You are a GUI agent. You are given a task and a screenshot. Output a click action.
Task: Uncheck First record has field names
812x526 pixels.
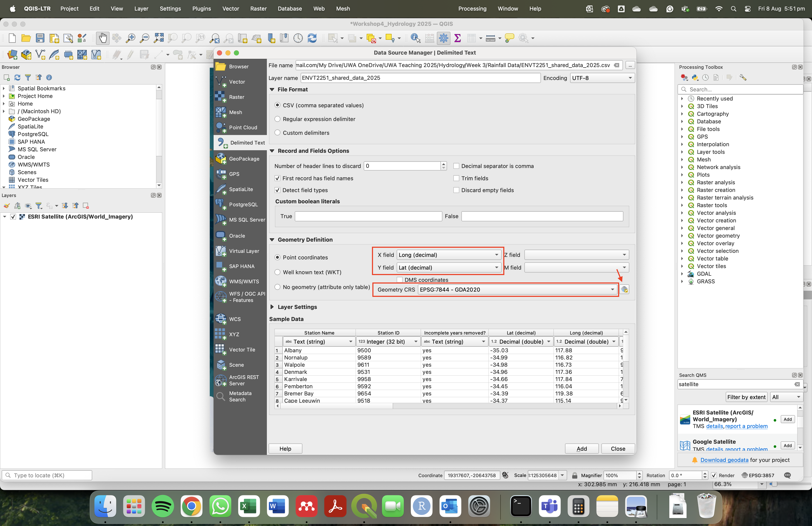point(277,179)
